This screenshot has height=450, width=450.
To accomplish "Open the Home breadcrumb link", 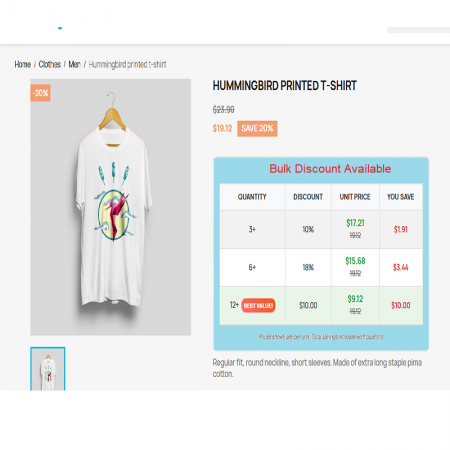I will [23, 64].
